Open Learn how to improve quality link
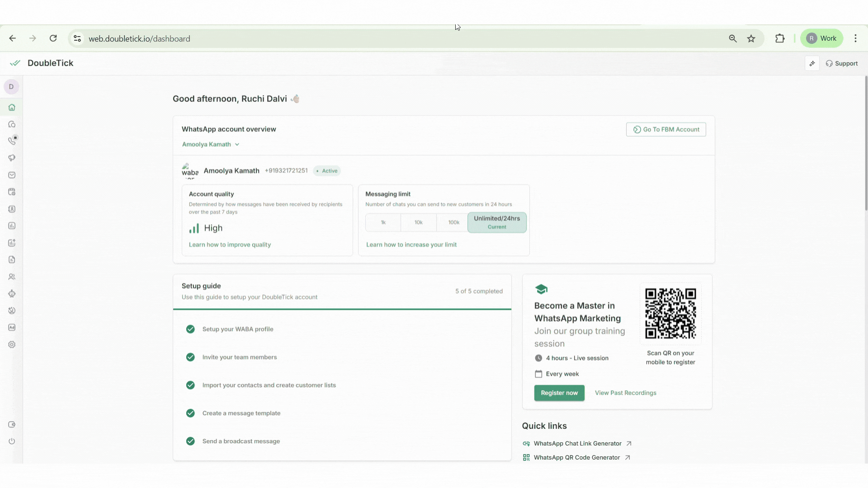 tap(230, 245)
